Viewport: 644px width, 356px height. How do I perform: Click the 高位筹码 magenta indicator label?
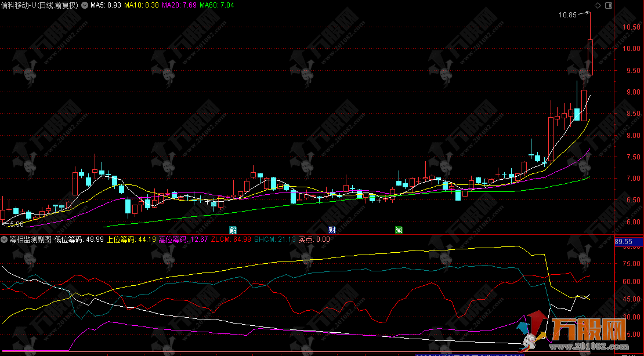tap(183, 239)
